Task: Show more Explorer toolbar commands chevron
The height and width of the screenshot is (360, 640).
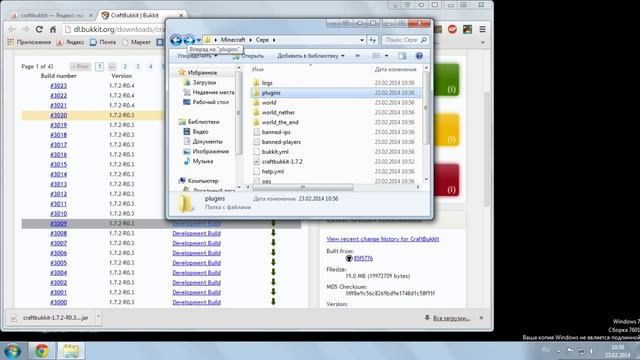Action: (358, 56)
